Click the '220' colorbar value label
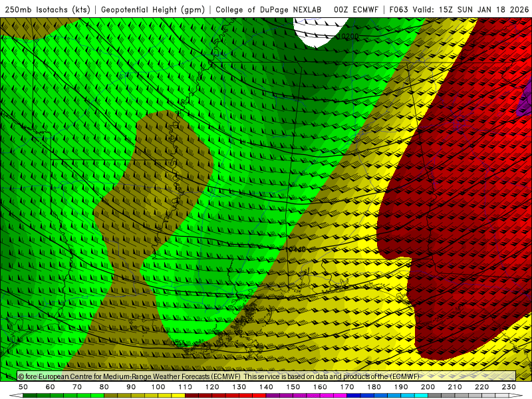The height and width of the screenshot is (399, 532). tap(481, 387)
